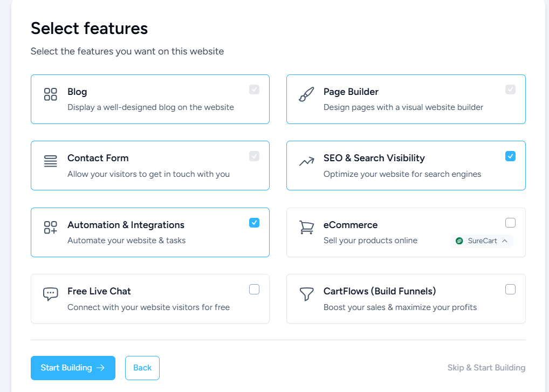Click the Automation & Integrations icon
The height and width of the screenshot is (392, 549).
click(50, 228)
